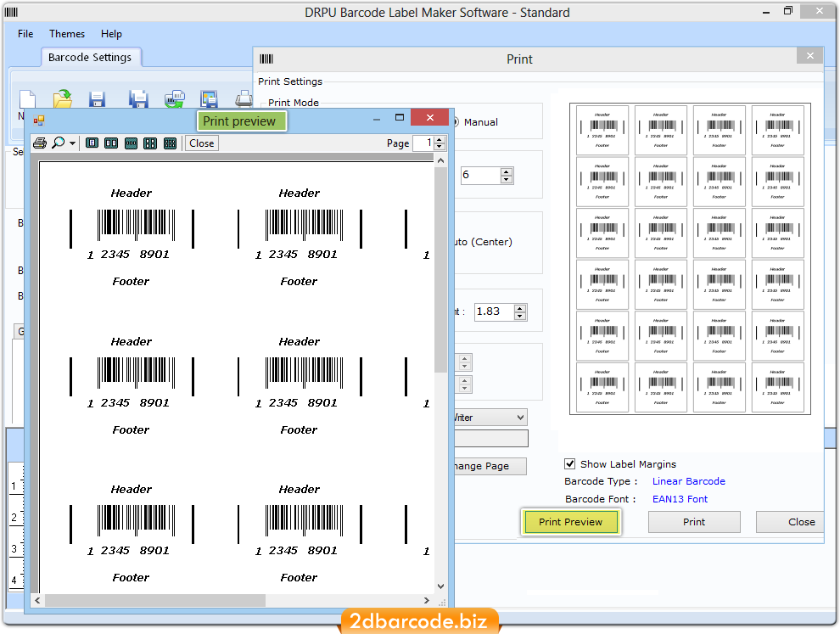Viewport: 840px width, 634px height.
Task: Open the printer selection dropdown ending in 'riter'
Action: point(490,418)
